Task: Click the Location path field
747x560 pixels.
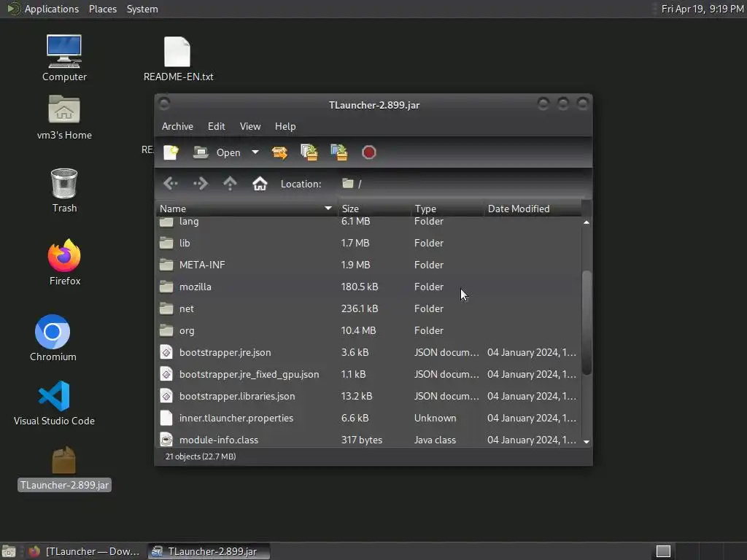Action: pos(465,184)
